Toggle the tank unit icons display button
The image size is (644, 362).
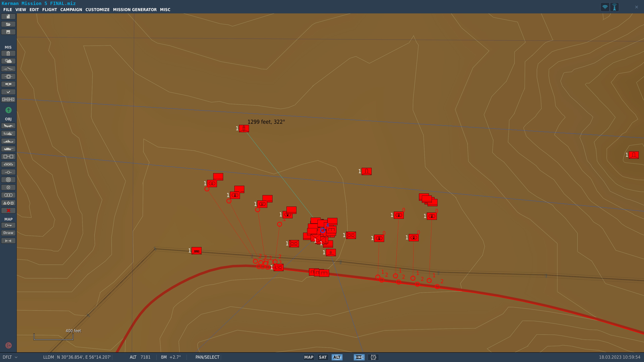(359, 357)
